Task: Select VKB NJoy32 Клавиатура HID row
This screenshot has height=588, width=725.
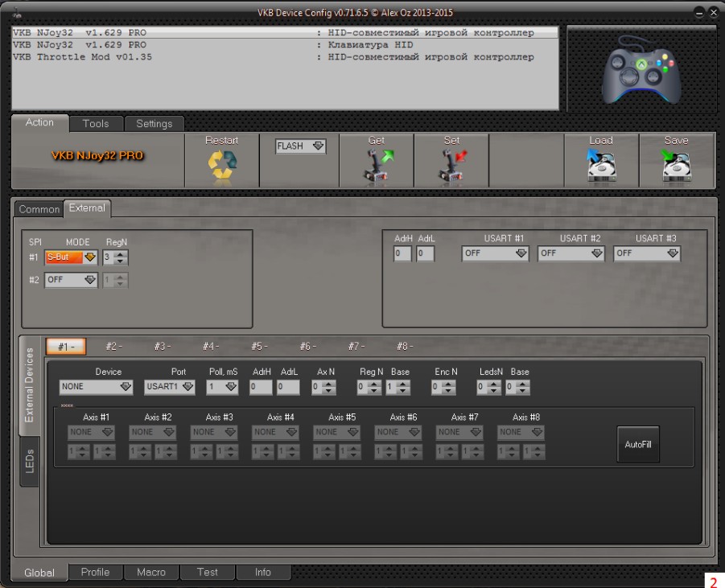Action: [x=285, y=45]
